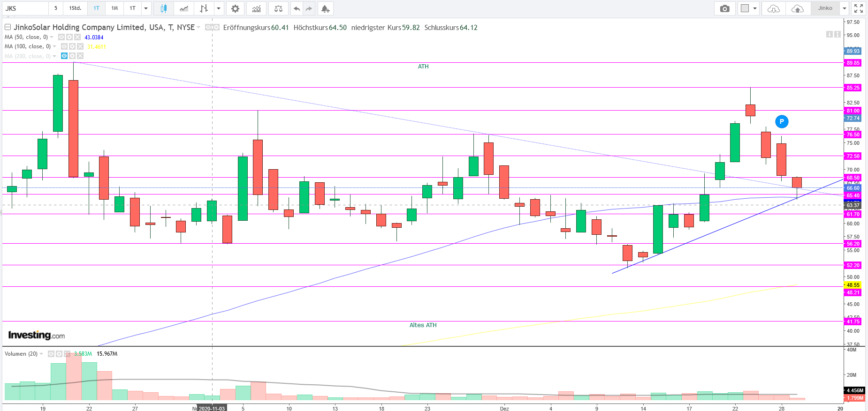Enter fullscreen chart mode

point(859,8)
